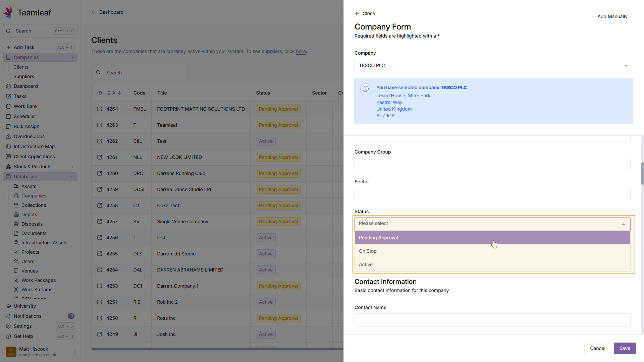Screen dimensions: 644x362
Task: Click the Work Bank clipboard icon
Action: point(8,106)
